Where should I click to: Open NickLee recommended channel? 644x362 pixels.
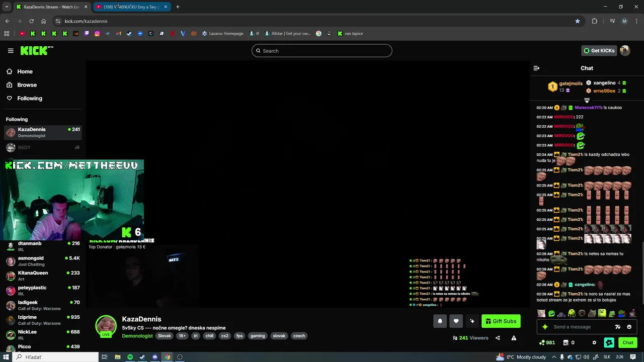[43, 335]
